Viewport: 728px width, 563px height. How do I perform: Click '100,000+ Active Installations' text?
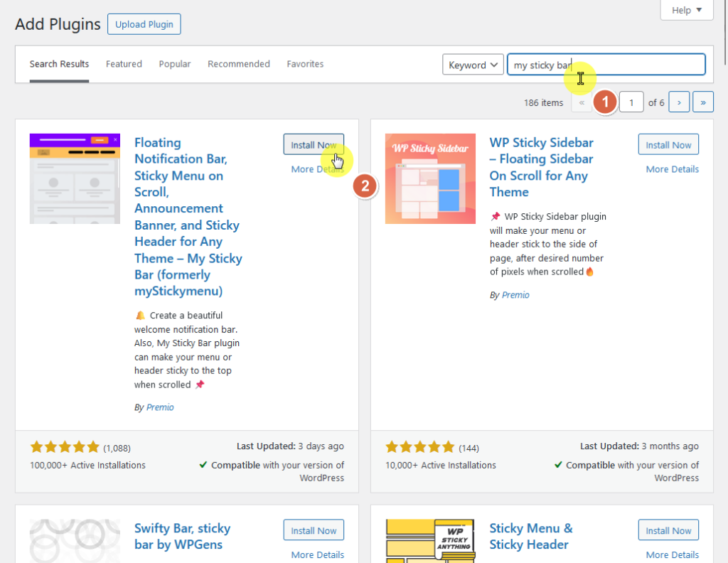[x=87, y=465]
